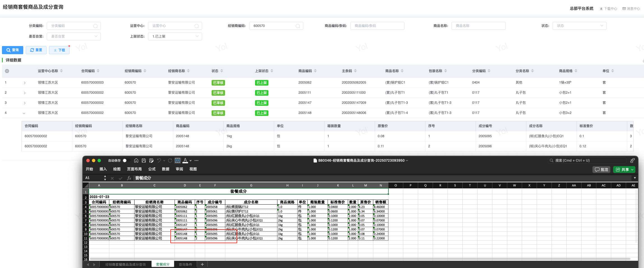The height and width of the screenshot is (268, 644).
Task: Click the 经销商编码 input field
Action: [273, 26]
